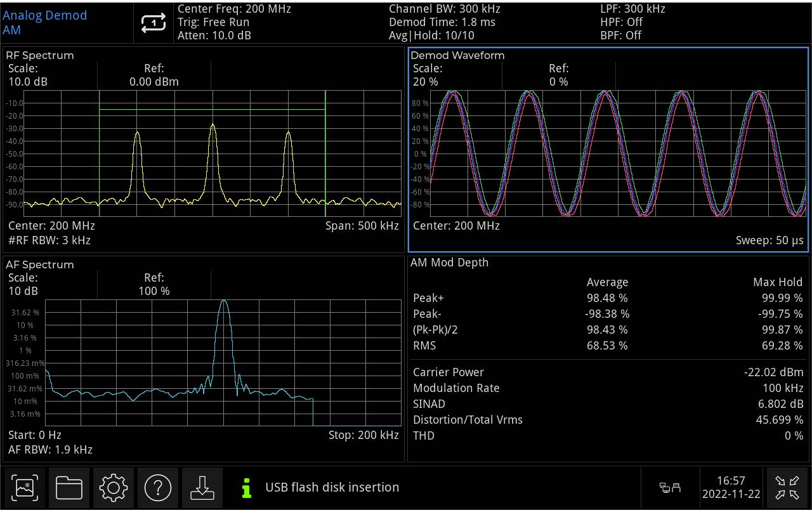Dismiss the USB flash disk insertion message

tap(333, 488)
